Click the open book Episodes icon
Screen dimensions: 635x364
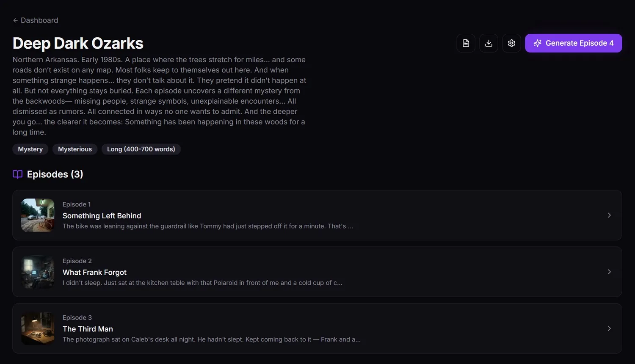pos(17,174)
